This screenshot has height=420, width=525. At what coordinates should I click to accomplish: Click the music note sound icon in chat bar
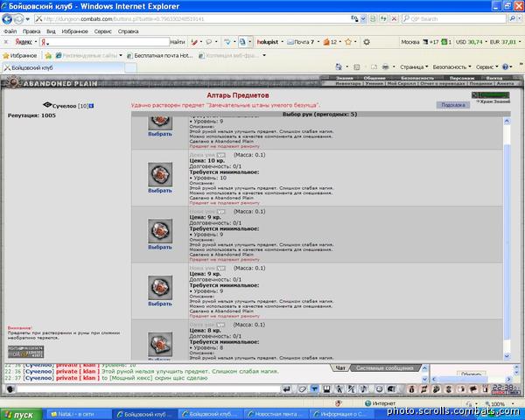click(x=364, y=389)
